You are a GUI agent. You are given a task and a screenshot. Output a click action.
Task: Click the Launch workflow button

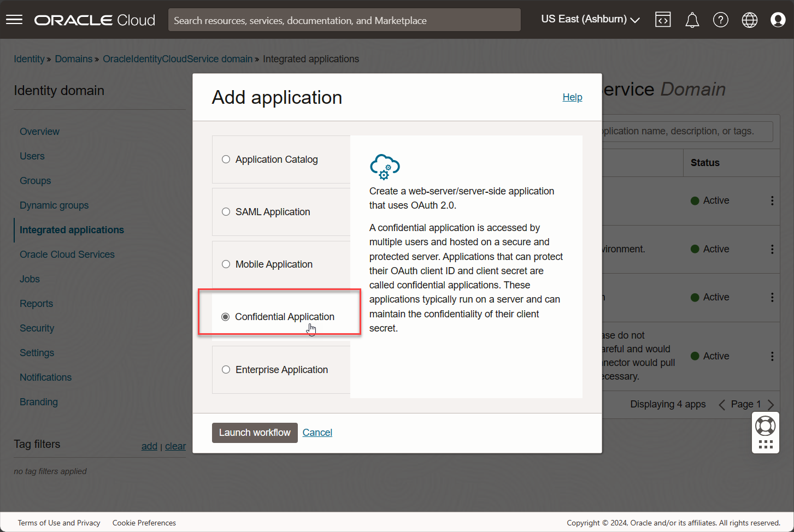pos(255,432)
